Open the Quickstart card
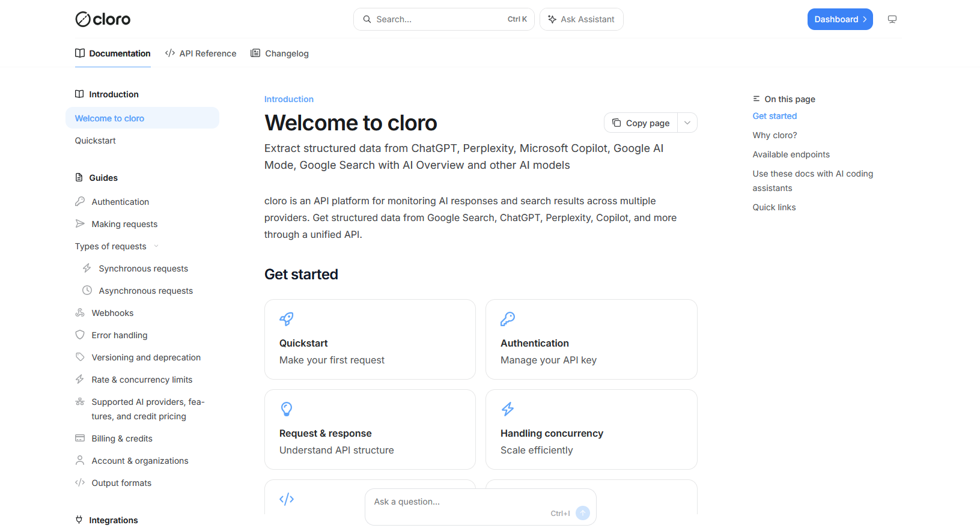The width and height of the screenshot is (980, 528). [x=370, y=339]
